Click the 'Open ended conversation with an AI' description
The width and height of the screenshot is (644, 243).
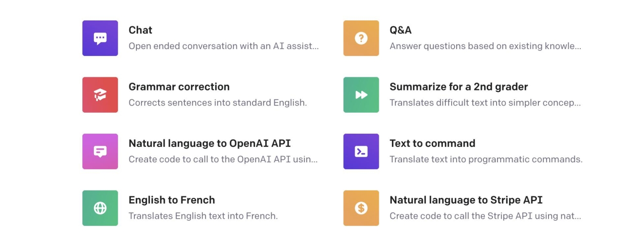tap(223, 47)
